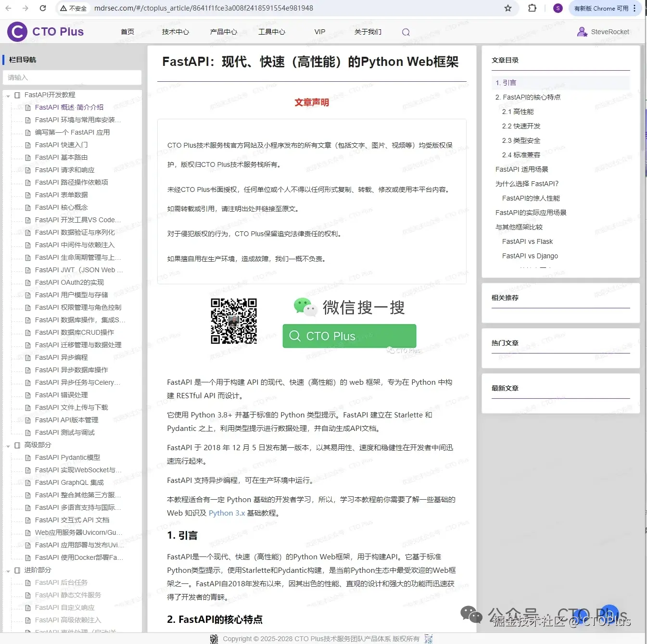Select 工具中心 in the top navigation
The image size is (647, 644).
click(x=271, y=32)
